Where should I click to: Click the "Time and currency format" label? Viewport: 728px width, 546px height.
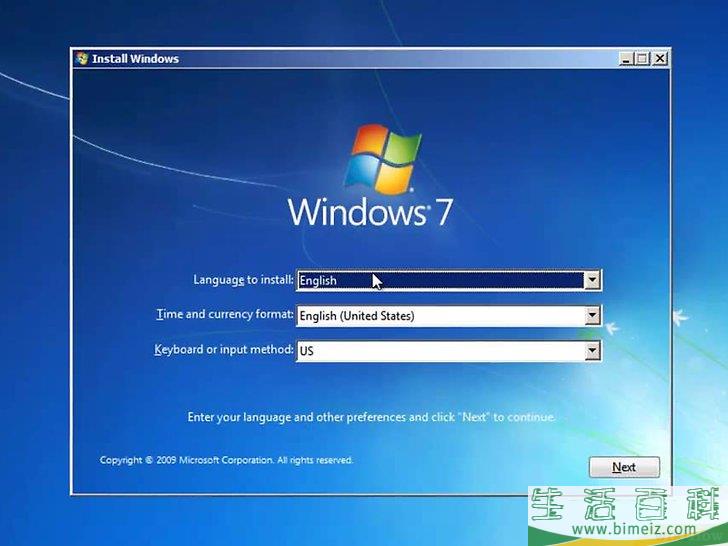(x=225, y=314)
